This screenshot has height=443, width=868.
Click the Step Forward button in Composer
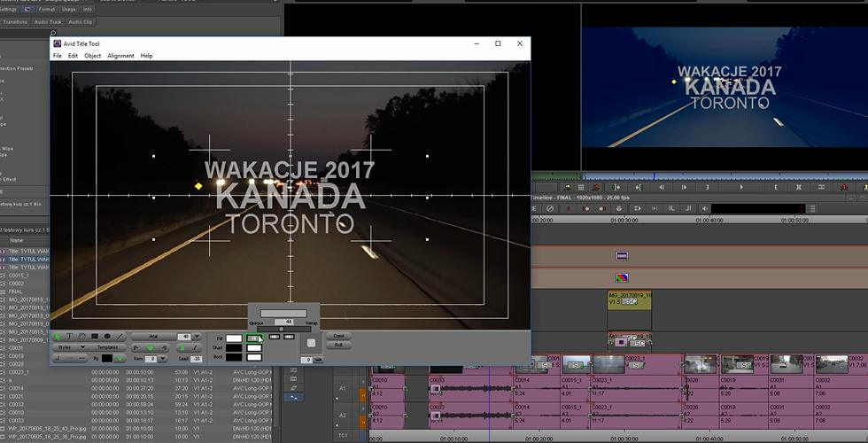(684, 187)
